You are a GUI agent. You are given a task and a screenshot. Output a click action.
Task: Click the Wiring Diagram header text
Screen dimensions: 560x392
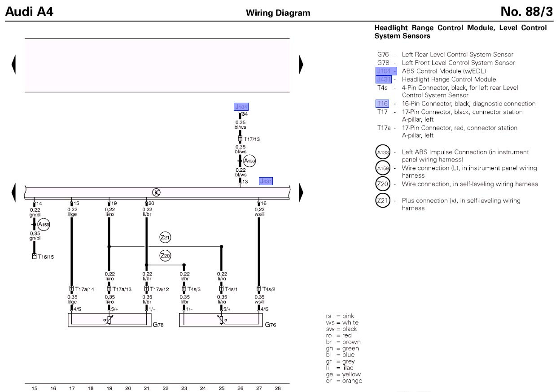pyautogui.click(x=278, y=13)
